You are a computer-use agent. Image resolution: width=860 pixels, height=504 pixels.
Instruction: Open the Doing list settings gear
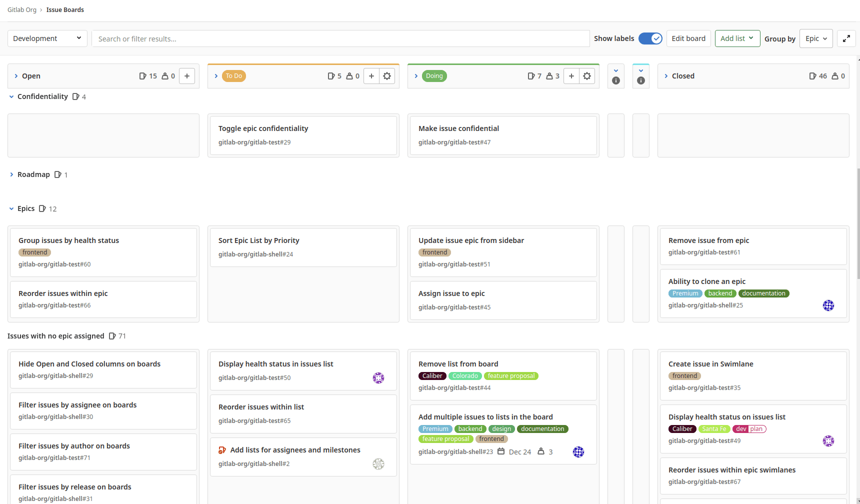click(x=587, y=76)
